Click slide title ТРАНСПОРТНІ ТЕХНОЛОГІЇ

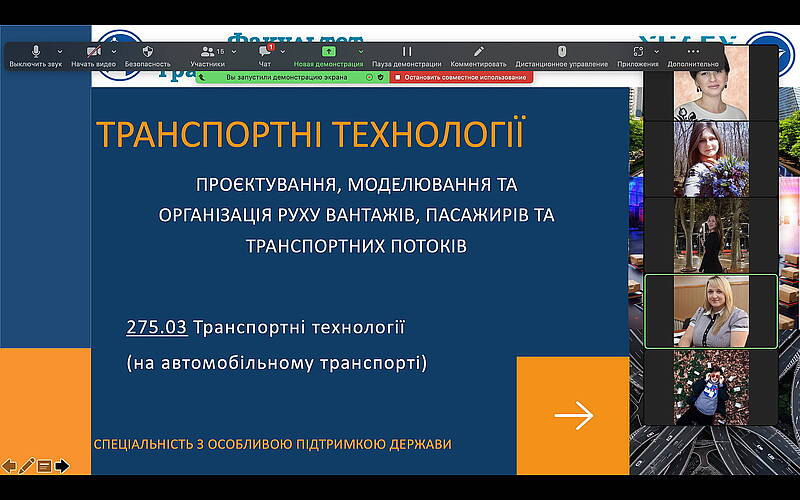310,135
